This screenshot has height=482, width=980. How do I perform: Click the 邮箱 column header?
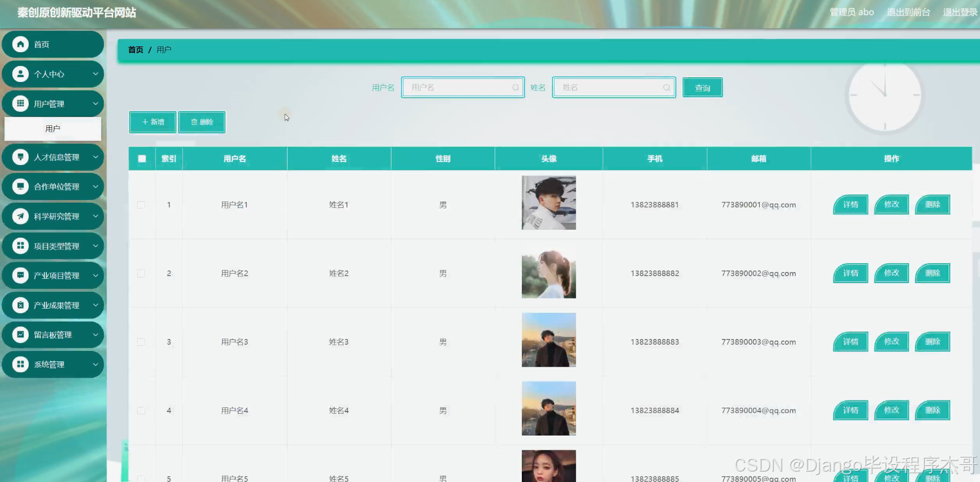tap(759, 159)
